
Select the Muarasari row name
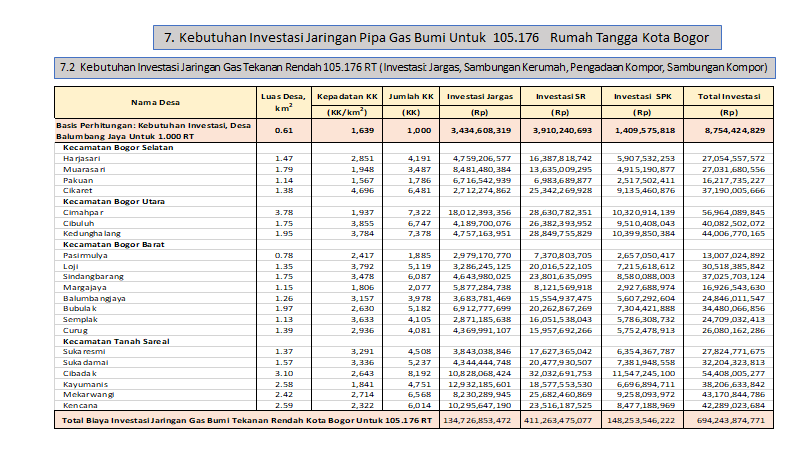click(x=84, y=169)
